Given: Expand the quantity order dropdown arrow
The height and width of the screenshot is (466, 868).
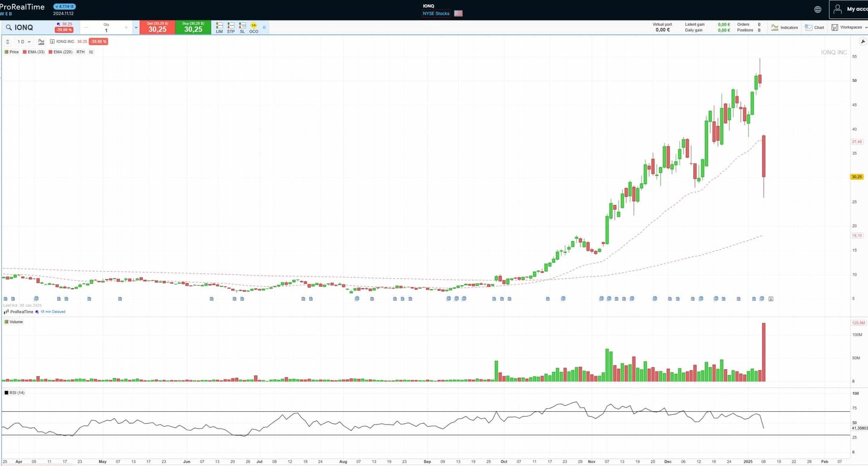Looking at the screenshot, I should (x=136, y=27).
